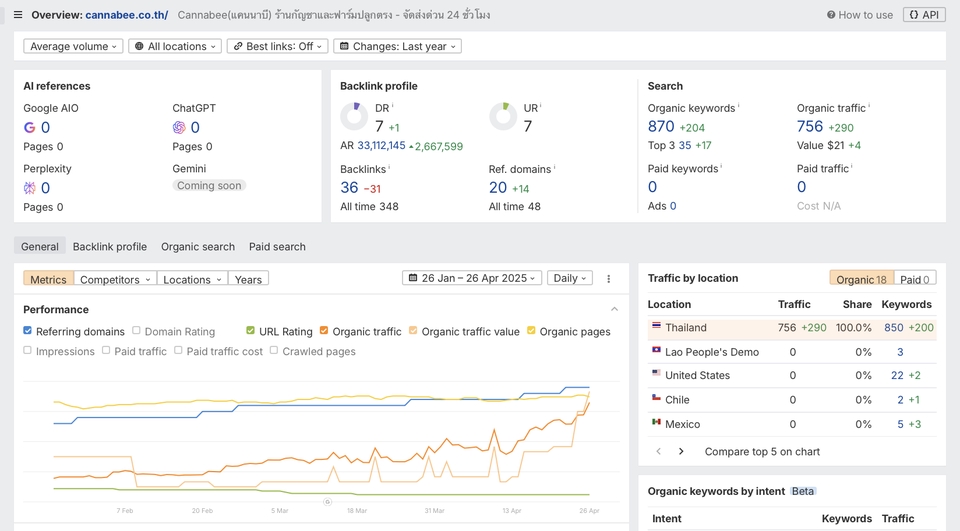The height and width of the screenshot is (531, 960).
Task: Collapse the Performance section
Action: (614, 309)
